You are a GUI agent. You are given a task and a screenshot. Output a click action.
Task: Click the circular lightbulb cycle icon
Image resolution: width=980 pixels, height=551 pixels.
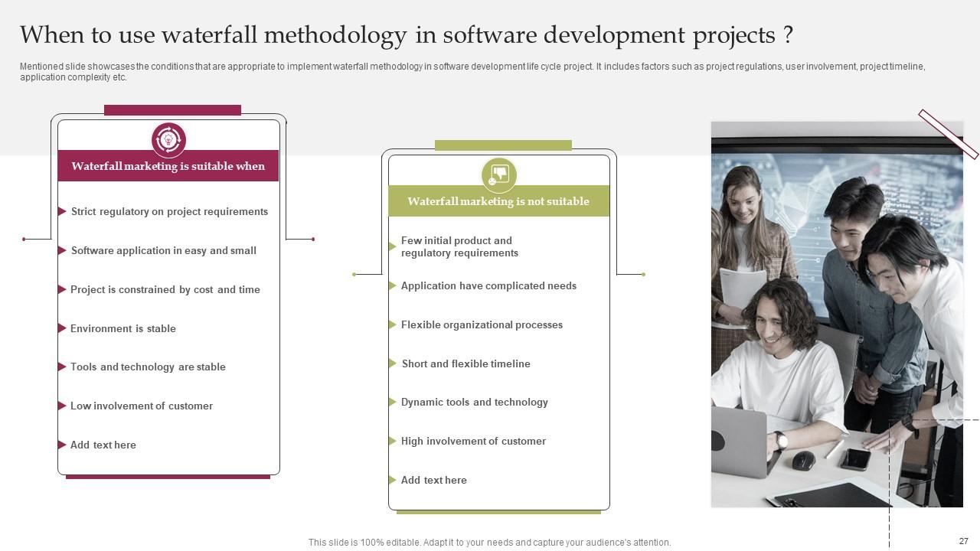168,140
